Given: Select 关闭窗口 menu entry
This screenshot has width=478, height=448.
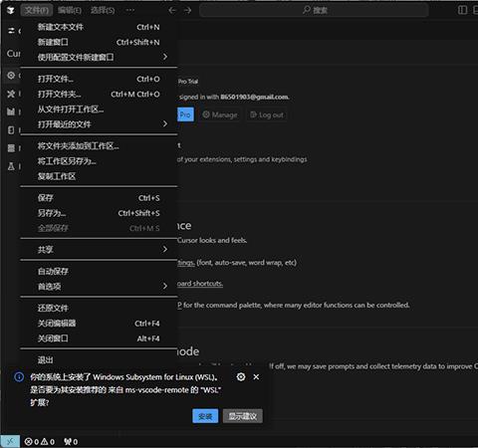Looking at the screenshot, I should (x=99, y=338).
